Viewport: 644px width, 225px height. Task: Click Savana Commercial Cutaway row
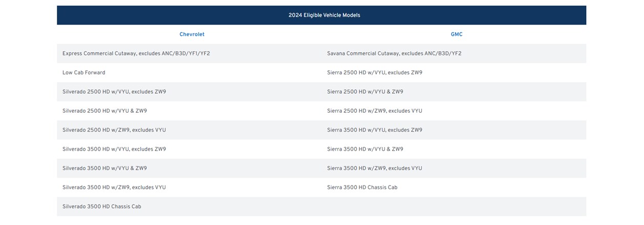point(394,53)
